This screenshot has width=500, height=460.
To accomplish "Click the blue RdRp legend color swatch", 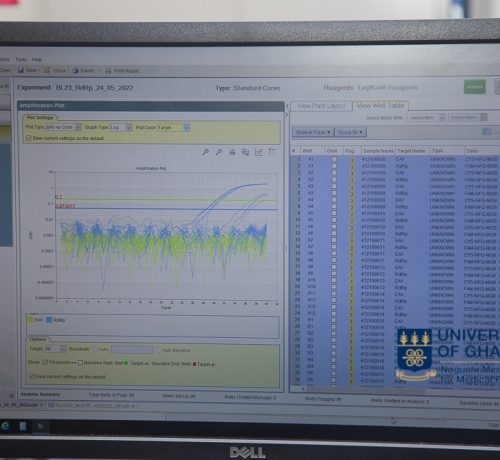I will point(49,320).
